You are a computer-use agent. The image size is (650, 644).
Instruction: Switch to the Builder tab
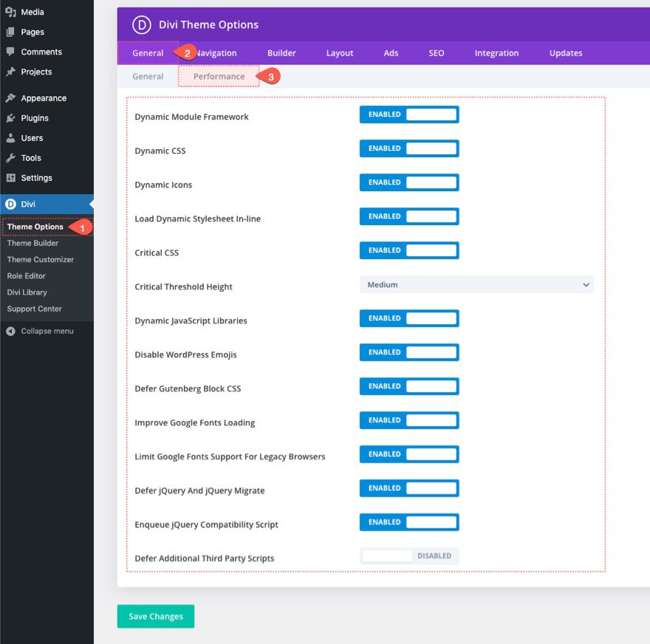pos(281,52)
